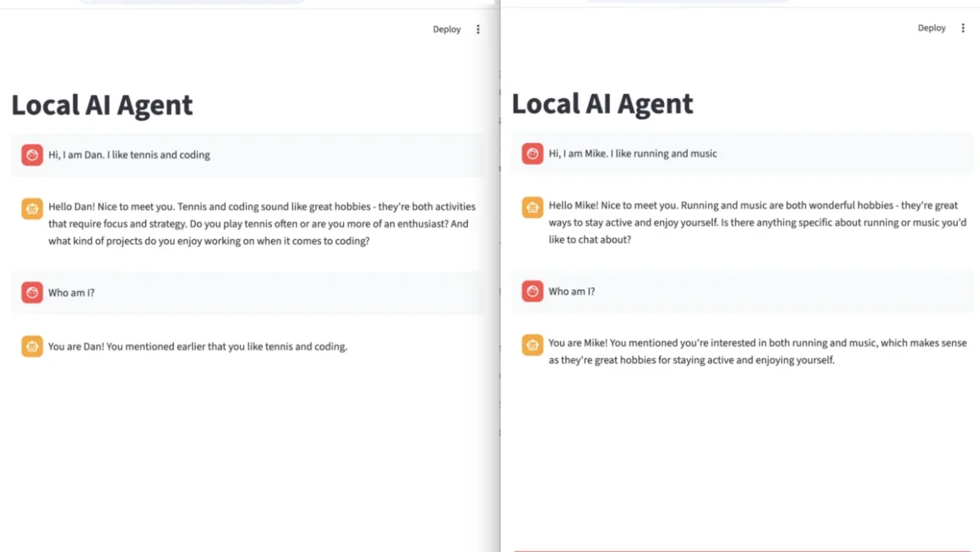Viewport: 980px width, 552px height.
Task: Click the 'Hello Mike! Nice to meet you' reply text
Action: pos(758,222)
